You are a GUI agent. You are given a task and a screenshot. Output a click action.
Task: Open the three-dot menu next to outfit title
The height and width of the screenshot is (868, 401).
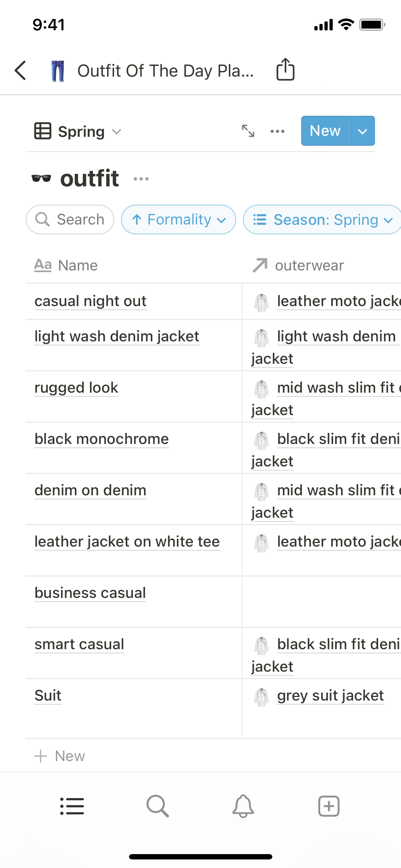tap(141, 179)
